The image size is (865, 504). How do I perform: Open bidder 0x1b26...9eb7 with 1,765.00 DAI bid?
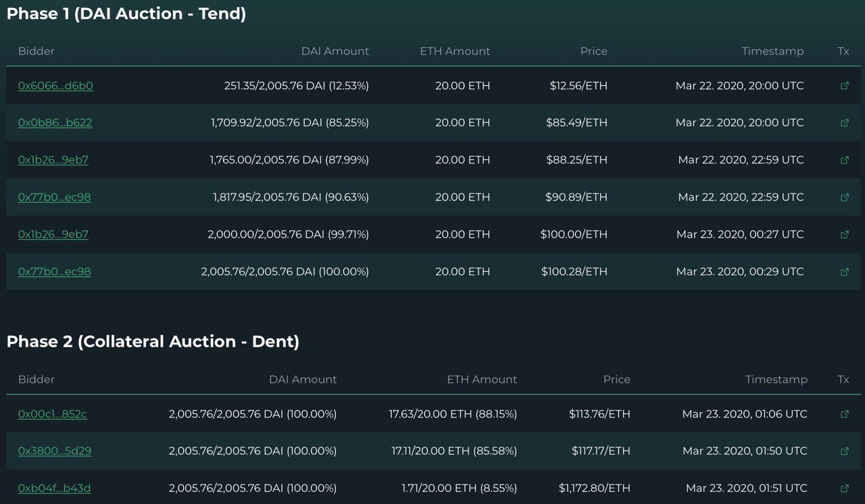53,160
